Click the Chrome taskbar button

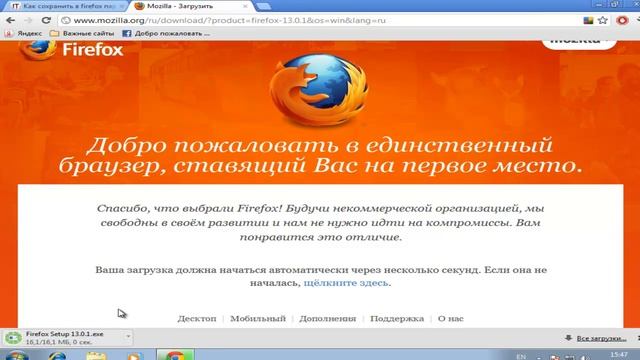pos(176,355)
